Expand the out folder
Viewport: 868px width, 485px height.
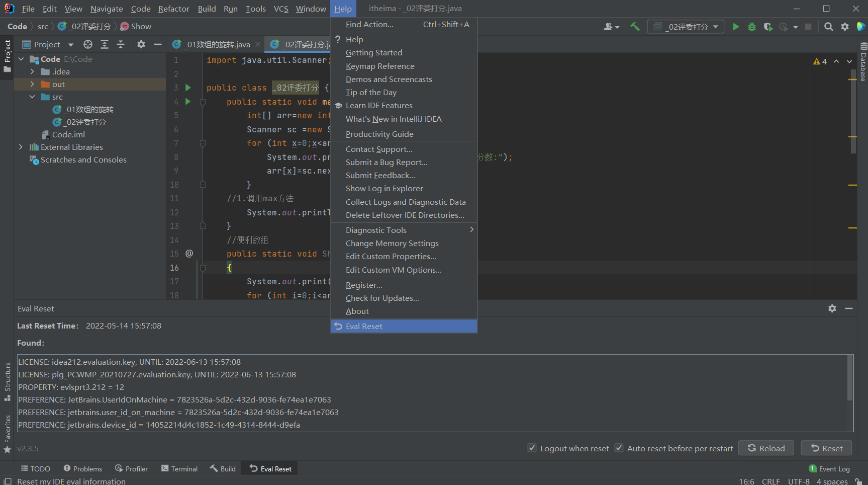[32, 84]
